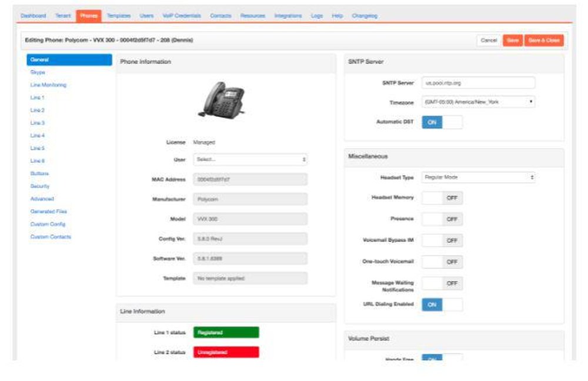Click the Line Information panel heading
The image size is (588, 381).
142,312
